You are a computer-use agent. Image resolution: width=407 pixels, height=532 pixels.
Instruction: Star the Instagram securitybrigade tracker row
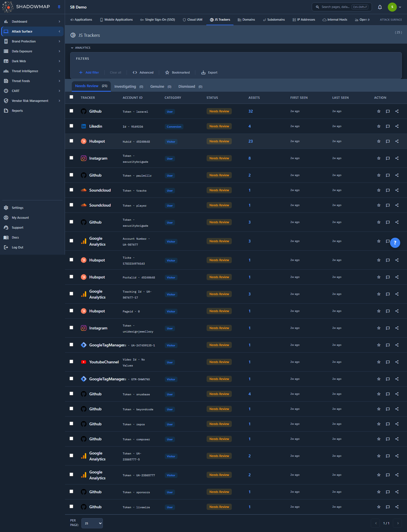pyautogui.click(x=379, y=158)
